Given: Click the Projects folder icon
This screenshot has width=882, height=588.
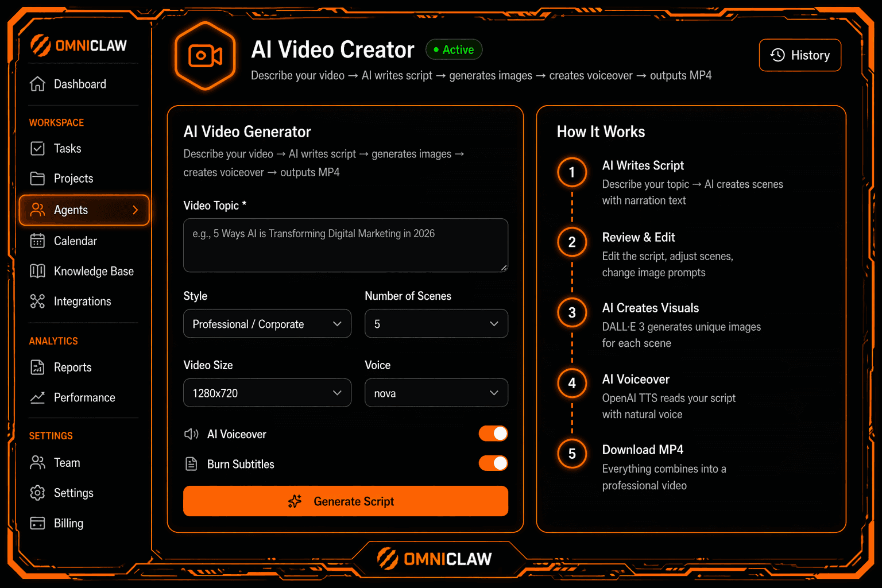Looking at the screenshot, I should pos(37,179).
